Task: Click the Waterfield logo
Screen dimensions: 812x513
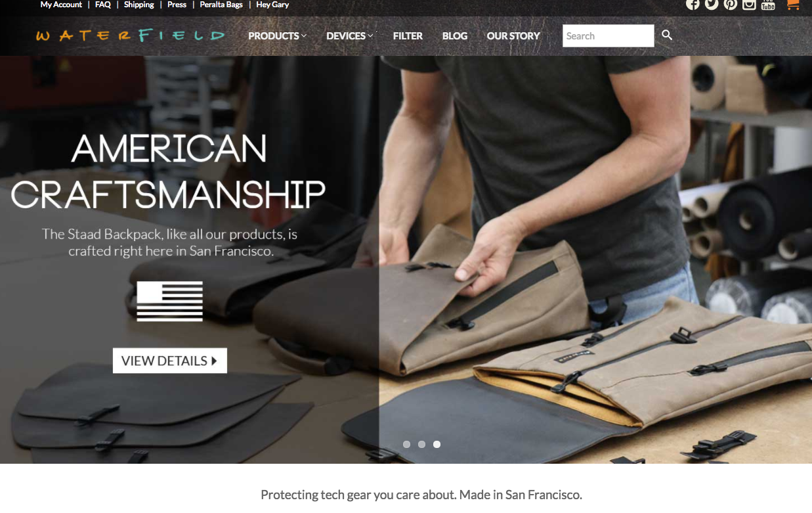Action: [131, 35]
